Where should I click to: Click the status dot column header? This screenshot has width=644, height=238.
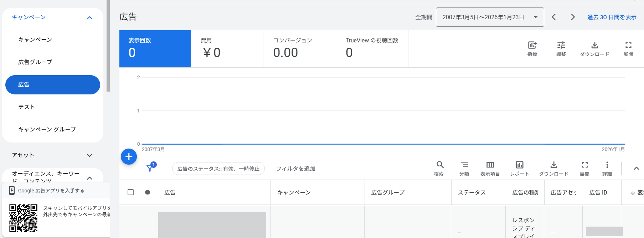coord(148,192)
